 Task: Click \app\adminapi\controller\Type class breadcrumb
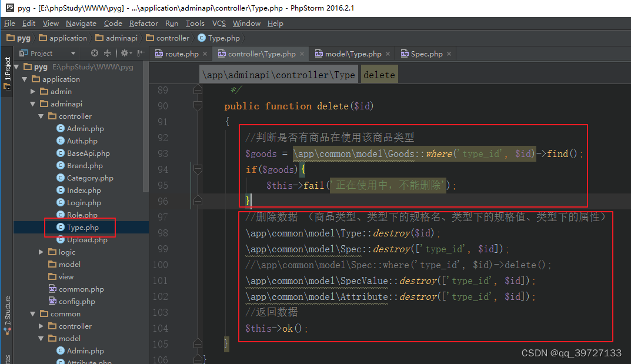pyautogui.click(x=279, y=75)
